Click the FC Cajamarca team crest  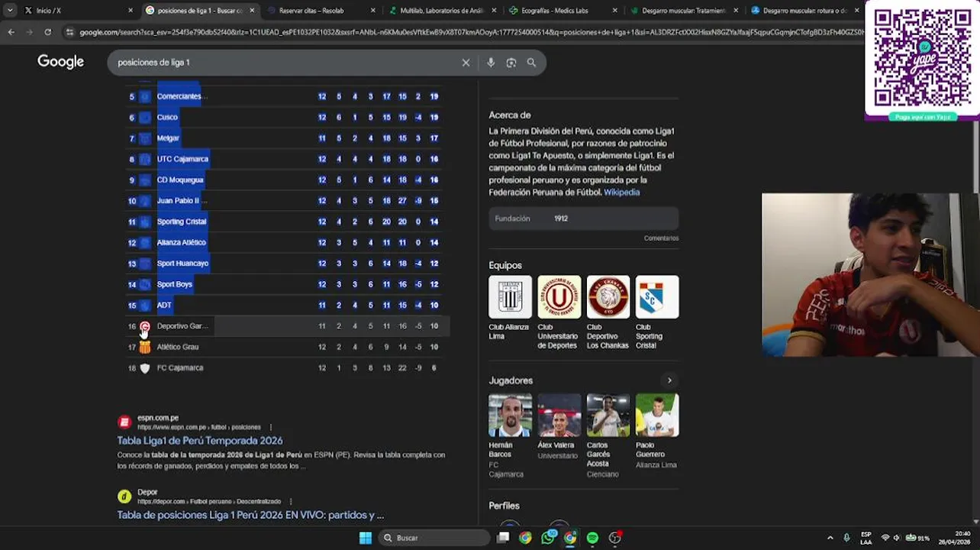pyautogui.click(x=145, y=368)
